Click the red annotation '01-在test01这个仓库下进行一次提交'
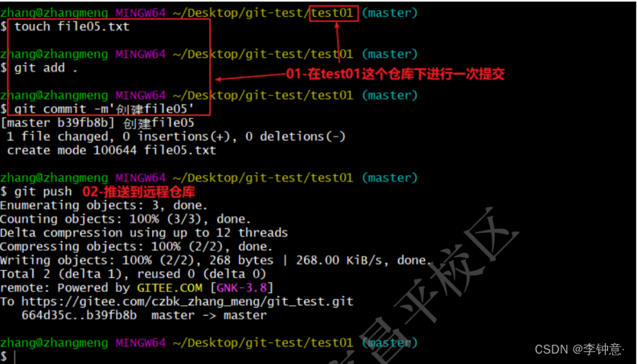The height and width of the screenshot is (364, 637). pyautogui.click(x=395, y=74)
